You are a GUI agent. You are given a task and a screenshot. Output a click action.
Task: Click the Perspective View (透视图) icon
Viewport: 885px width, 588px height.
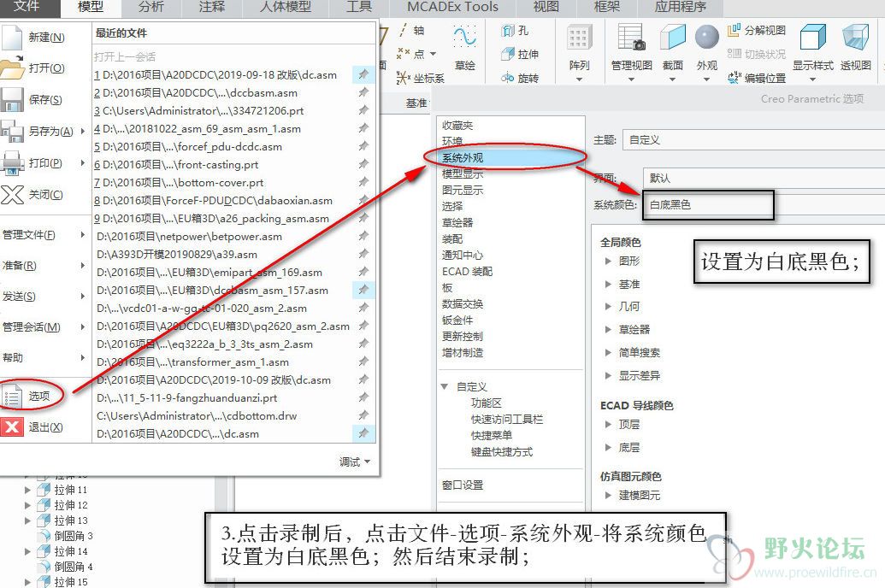coord(856,38)
